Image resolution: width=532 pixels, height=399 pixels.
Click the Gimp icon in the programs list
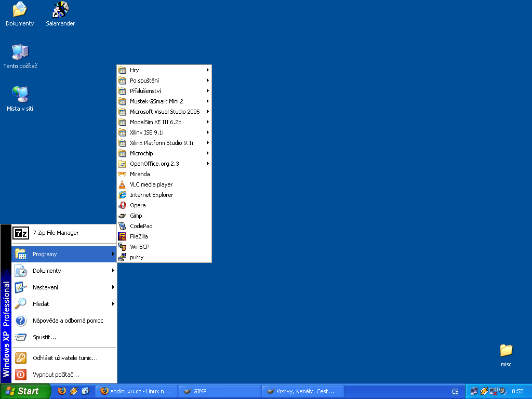tap(122, 216)
